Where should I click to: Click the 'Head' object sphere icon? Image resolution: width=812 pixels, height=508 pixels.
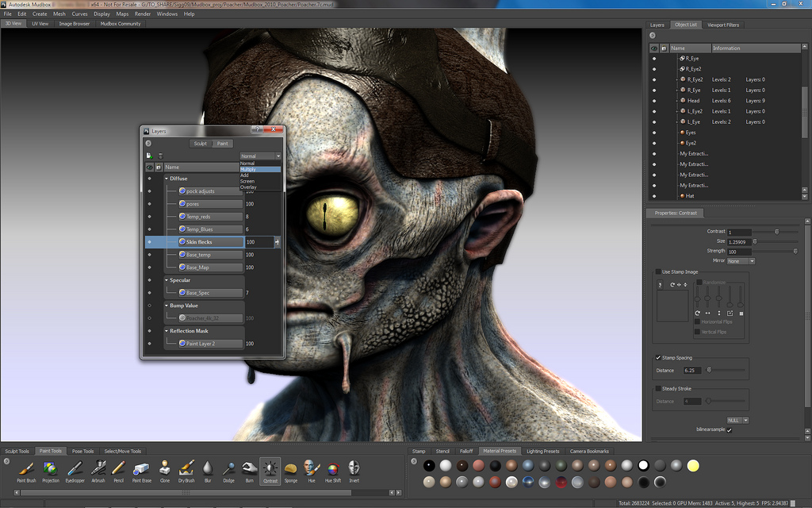(683, 101)
